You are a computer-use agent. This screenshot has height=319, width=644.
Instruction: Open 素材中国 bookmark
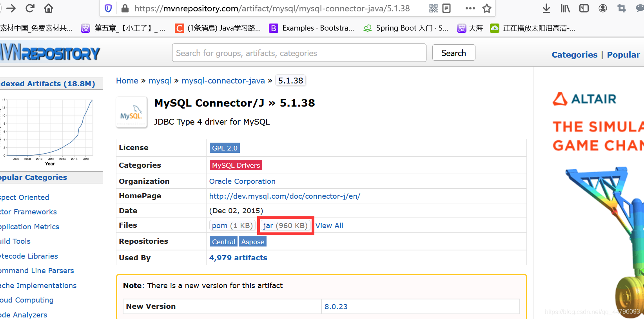coord(36,28)
